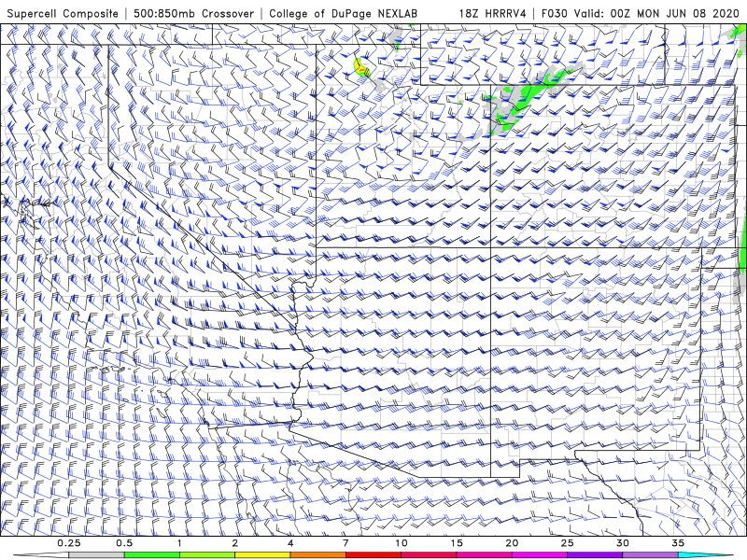The height and width of the screenshot is (560, 747).
Task: Click the lavender legend swatch between 30 and 35
Action: pyautogui.click(x=650, y=555)
